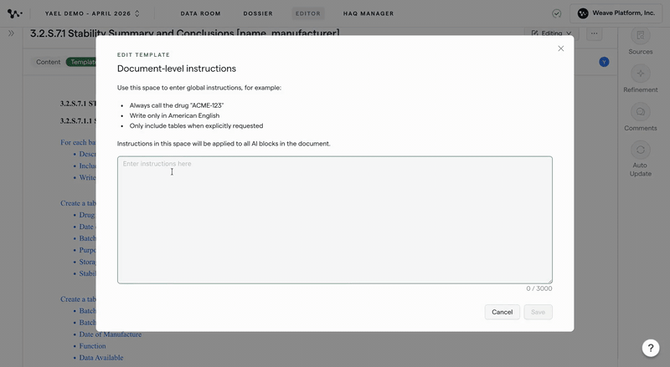Click into the instructions text area
The height and width of the screenshot is (367, 670).
(335, 220)
